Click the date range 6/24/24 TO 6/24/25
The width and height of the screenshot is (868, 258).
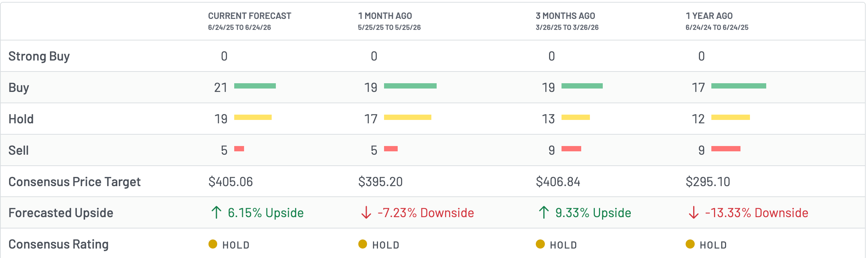[x=717, y=27]
